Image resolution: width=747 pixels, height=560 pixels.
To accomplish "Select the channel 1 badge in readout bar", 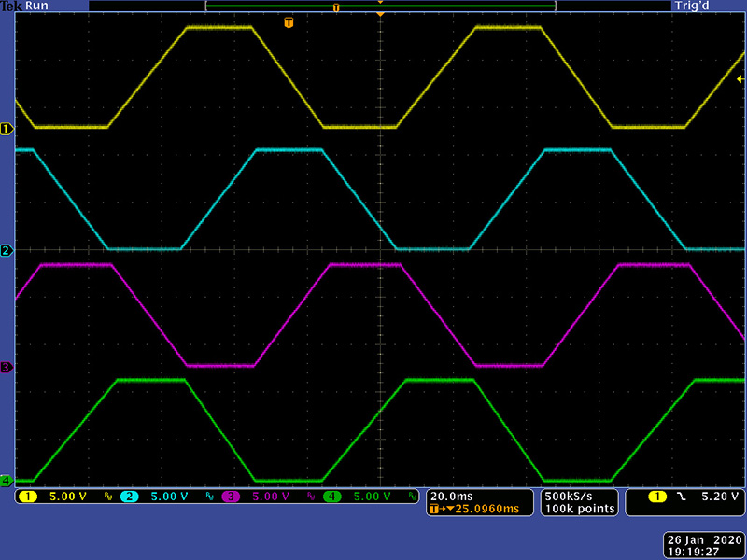I will click(x=28, y=497).
